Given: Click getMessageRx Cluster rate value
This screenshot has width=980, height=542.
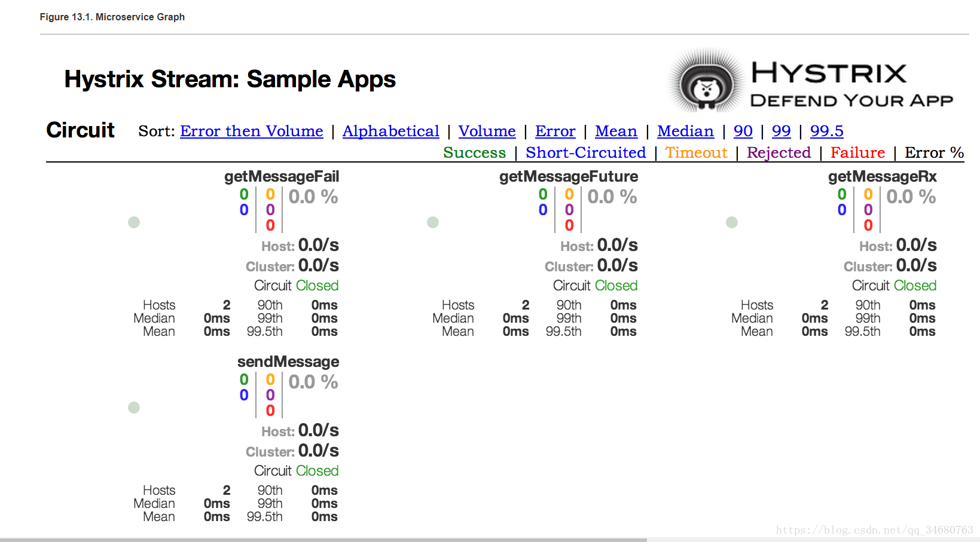Looking at the screenshot, I should pyautogui.click(x=917, y=265).
